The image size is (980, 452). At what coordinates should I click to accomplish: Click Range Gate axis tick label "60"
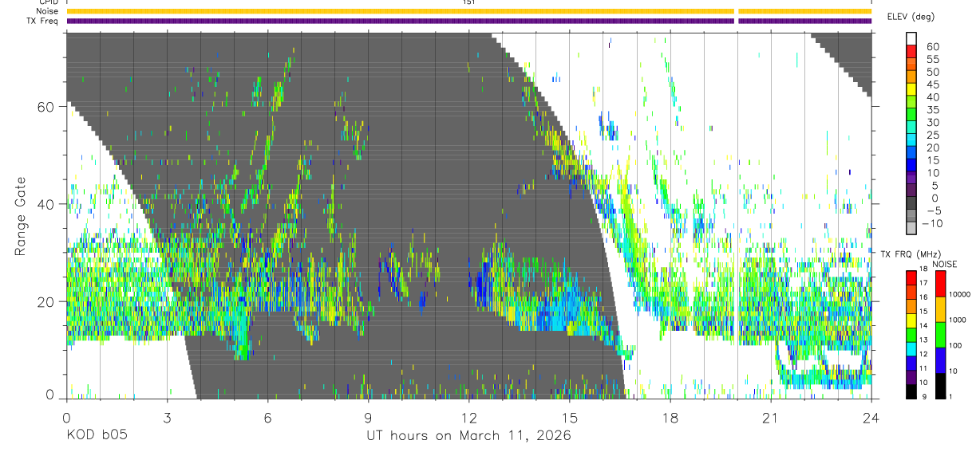[x=46, y=106]
